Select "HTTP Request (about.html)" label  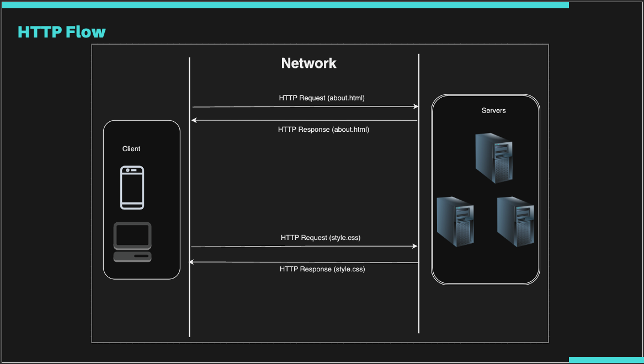pos(322,98)
